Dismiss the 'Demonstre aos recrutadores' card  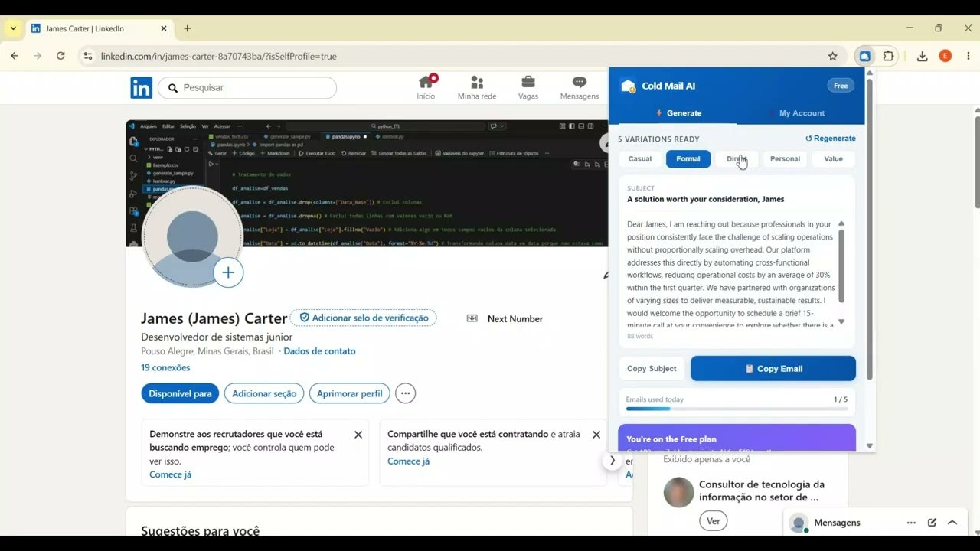click(x=358, y=435)
